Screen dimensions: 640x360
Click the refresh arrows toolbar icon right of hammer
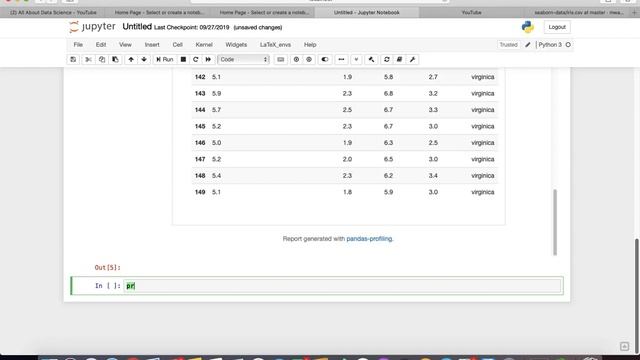pyautogui.click(x=387, y=60)
